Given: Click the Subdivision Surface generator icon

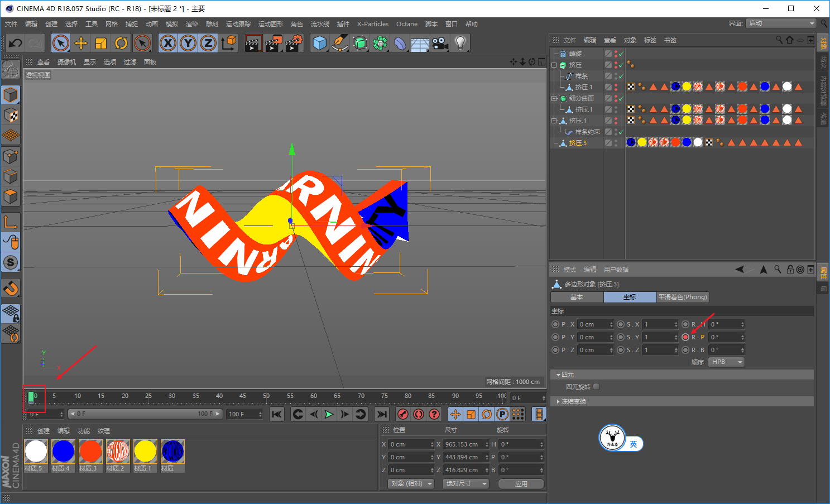Looking at the screenshot, I should tap(360, 43).
